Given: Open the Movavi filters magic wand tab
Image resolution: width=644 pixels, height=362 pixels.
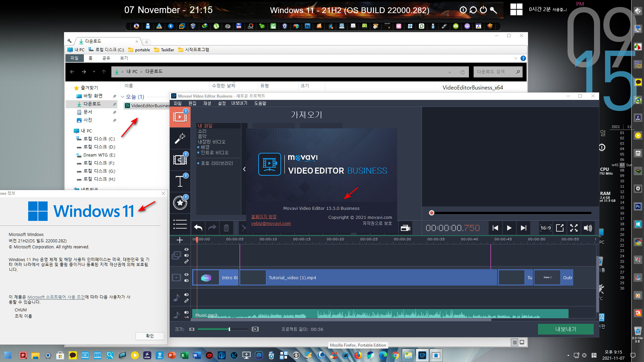Looking at the screenshot, I should coord(180,138).
